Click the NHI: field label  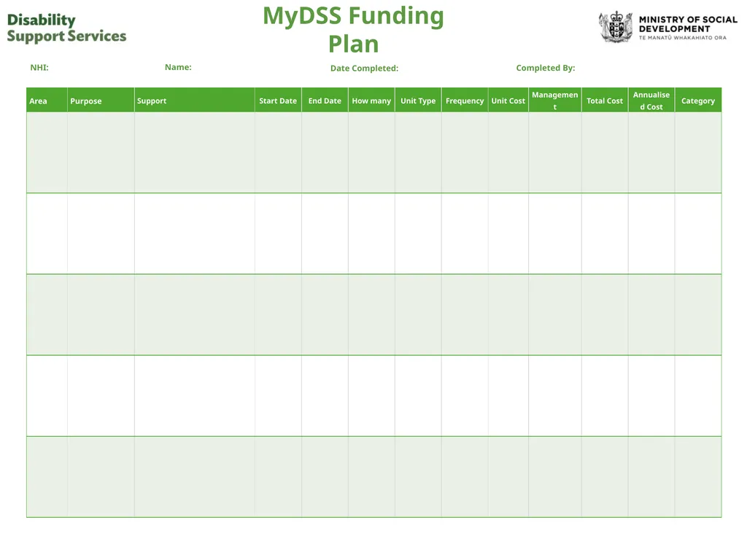[x=39, y=68]
